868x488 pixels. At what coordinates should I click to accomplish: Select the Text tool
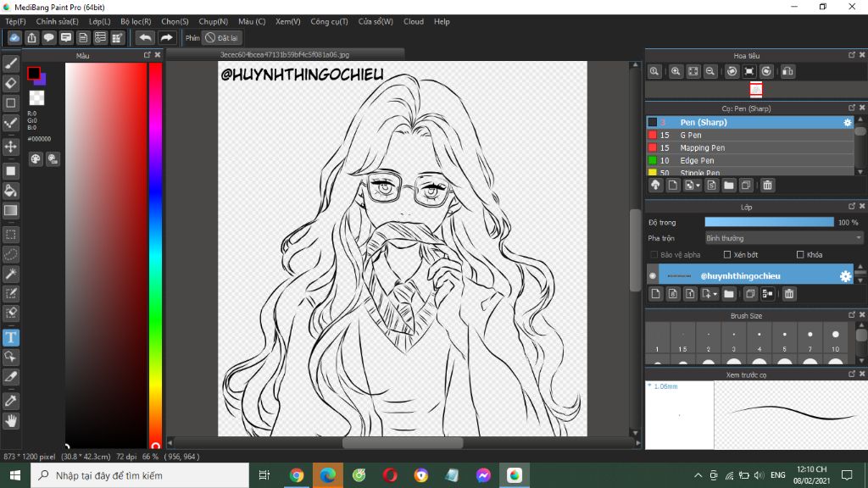point(10,337)
